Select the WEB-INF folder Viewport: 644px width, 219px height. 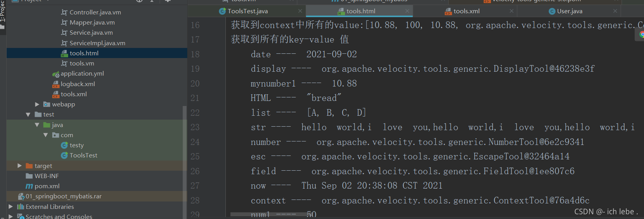46,176
